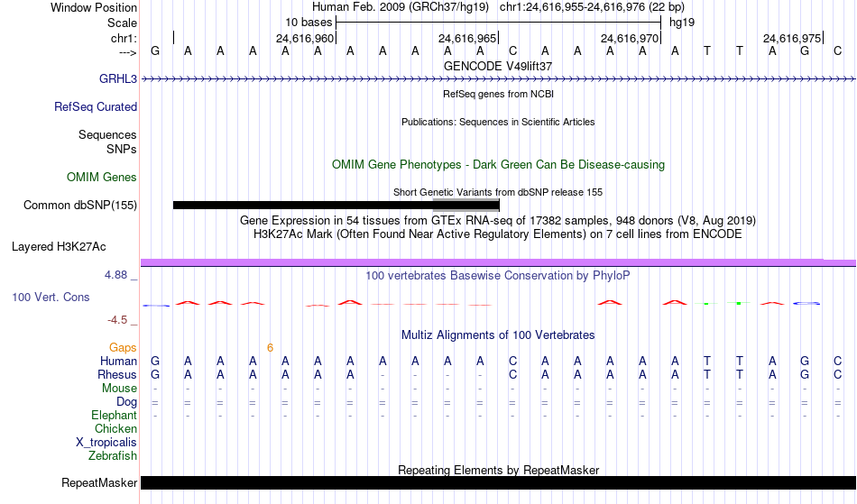Select the gray dbSNP variant segment
The image size is (857, 504).
(x=465, y=206)
